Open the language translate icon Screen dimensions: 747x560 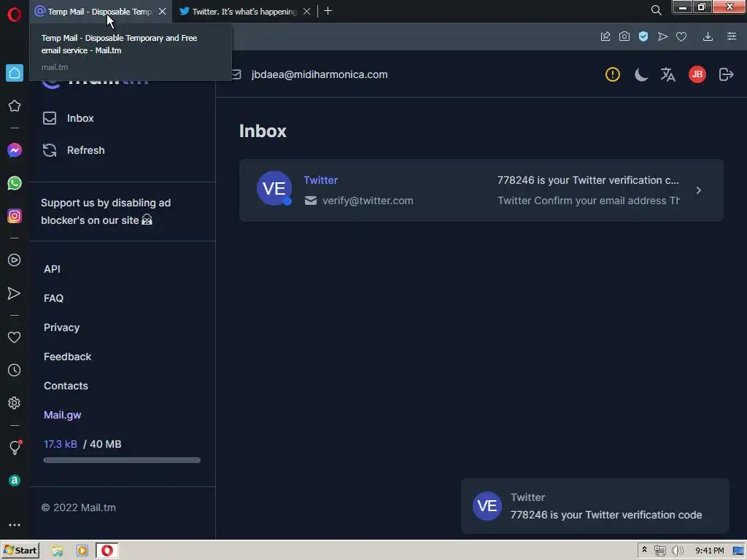click(668, 74)
